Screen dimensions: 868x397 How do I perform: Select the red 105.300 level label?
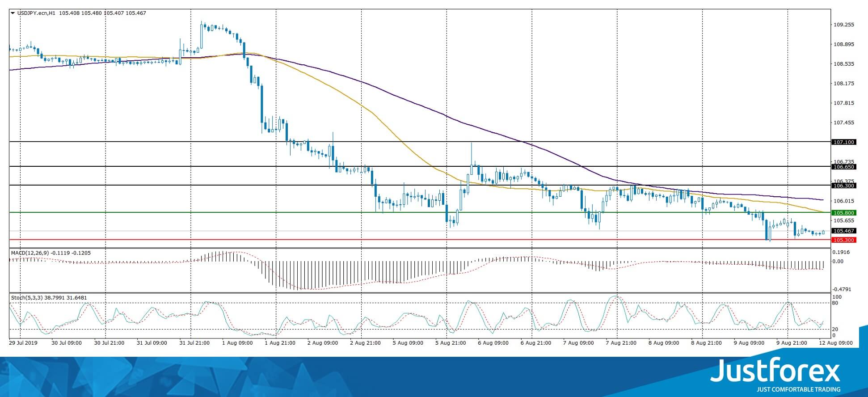(843, 240)
